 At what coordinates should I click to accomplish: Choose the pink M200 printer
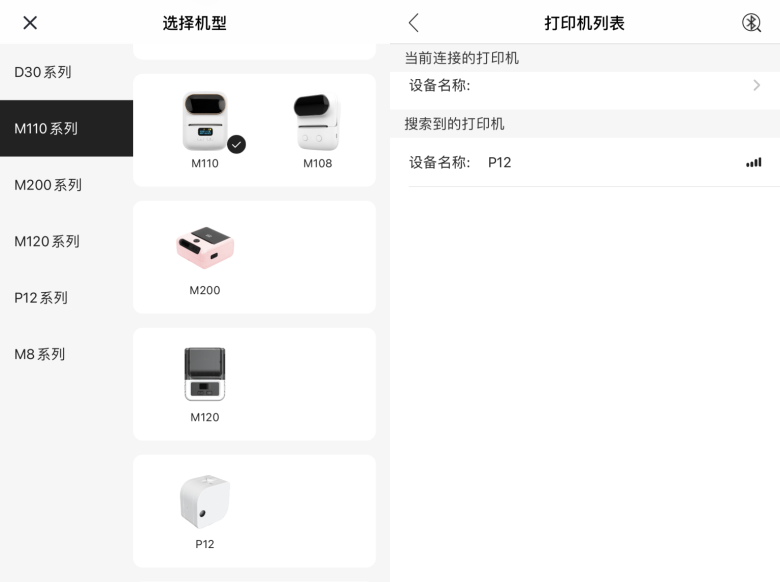point(204,247)
